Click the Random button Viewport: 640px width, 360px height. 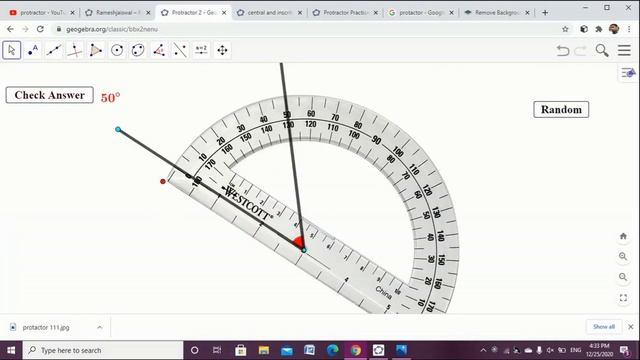coord(561,109)
